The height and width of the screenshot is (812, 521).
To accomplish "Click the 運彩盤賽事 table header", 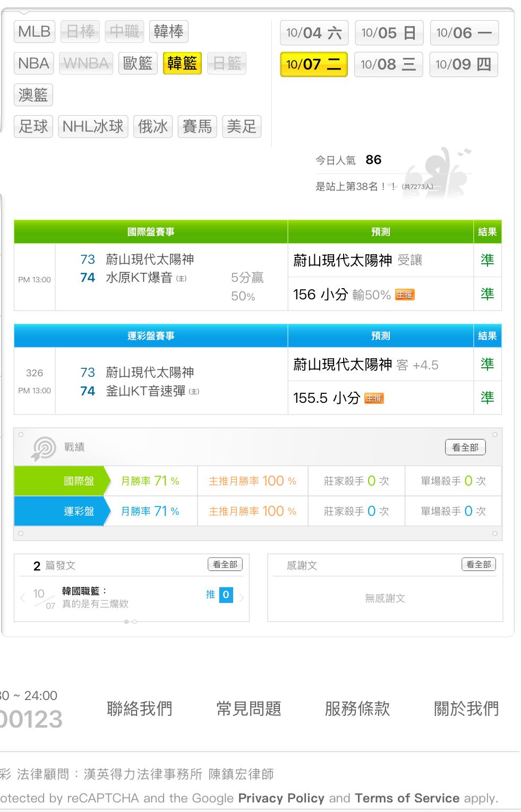I will (x=151, y=336).
